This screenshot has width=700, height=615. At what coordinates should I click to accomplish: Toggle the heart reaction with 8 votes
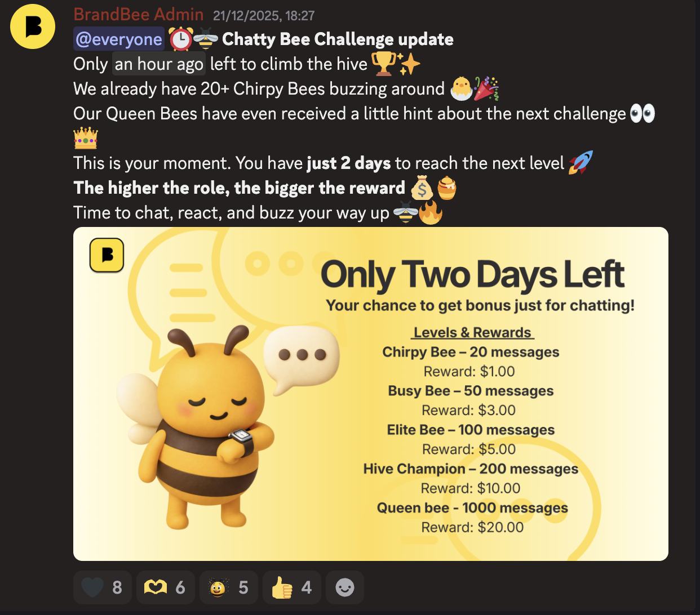[x=102, y=587]
